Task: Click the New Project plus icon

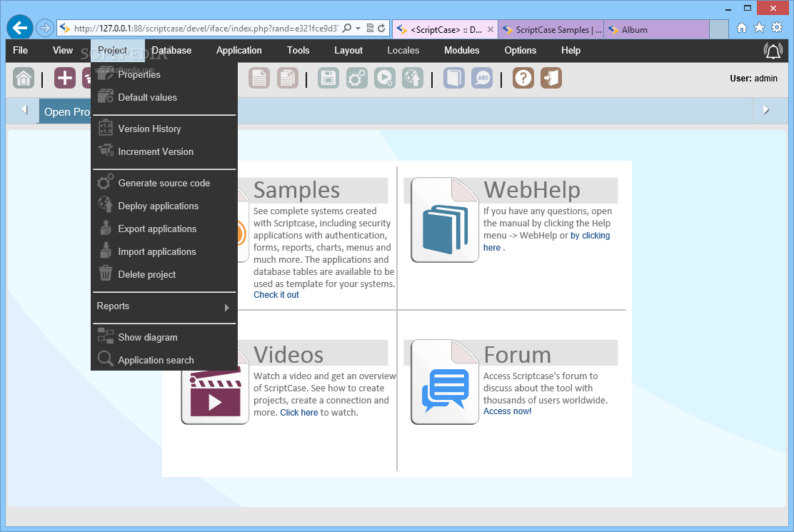Action: [64, 78]
